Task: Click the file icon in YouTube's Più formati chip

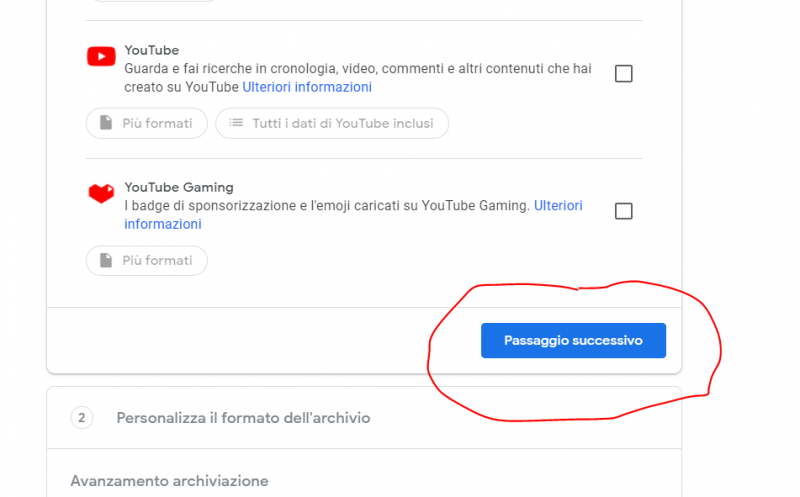Action: (106, 123)
